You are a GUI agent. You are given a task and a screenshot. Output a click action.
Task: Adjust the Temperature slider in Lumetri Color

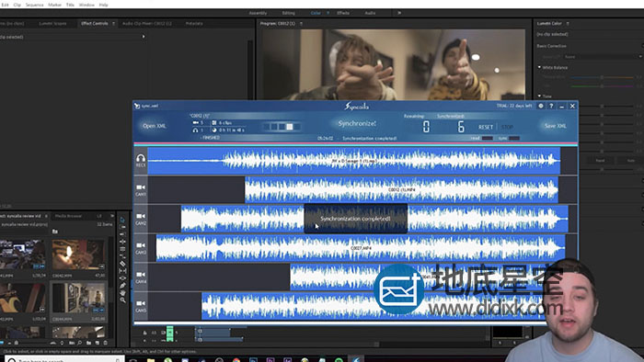[x=602, y=77]
